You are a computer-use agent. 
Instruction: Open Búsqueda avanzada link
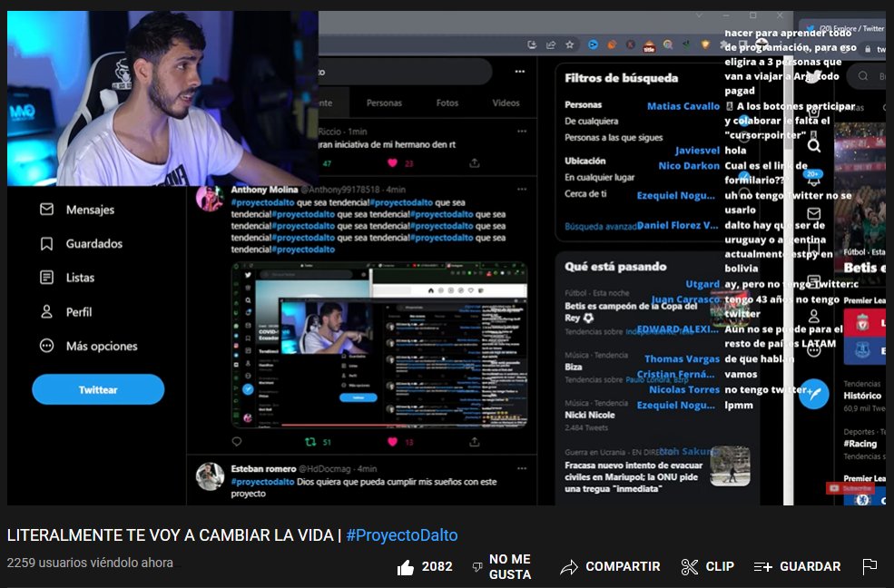(x=600, y=227)
